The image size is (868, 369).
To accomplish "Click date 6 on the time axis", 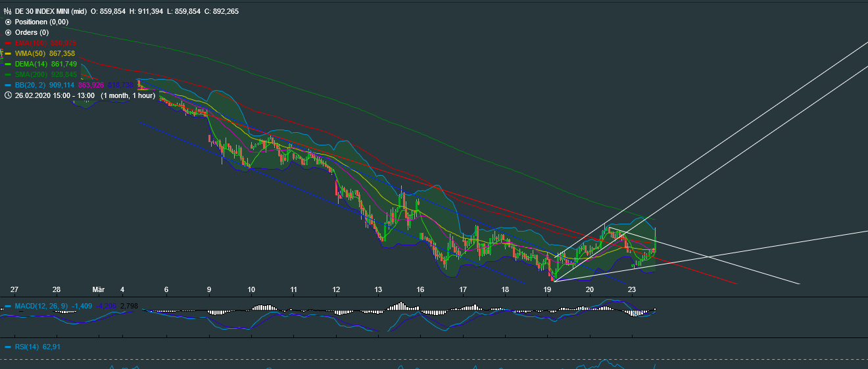I will (x=166, y=289).
